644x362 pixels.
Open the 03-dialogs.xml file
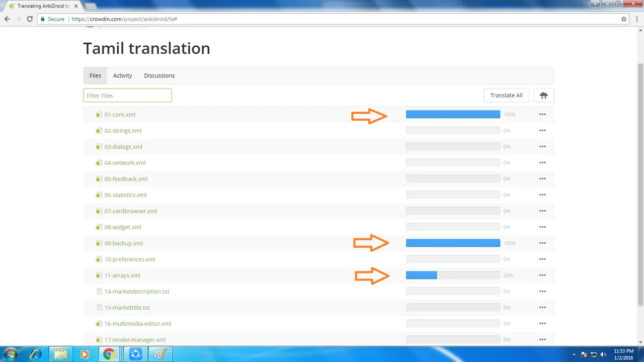(x=123, y=147)
